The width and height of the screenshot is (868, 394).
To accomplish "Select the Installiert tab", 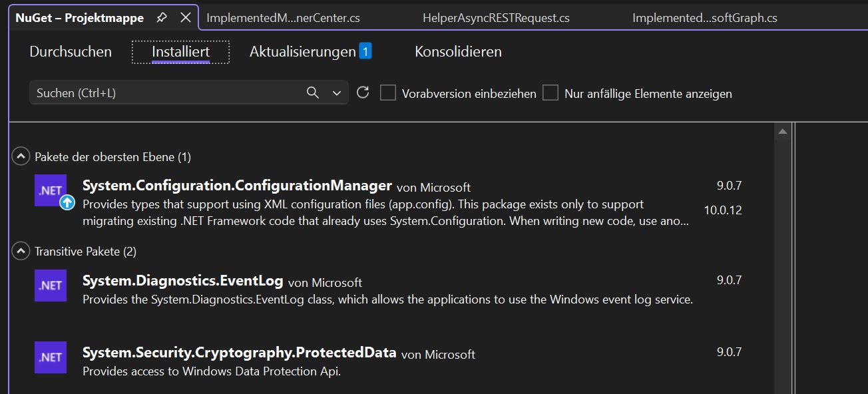I will coord(180,51).
